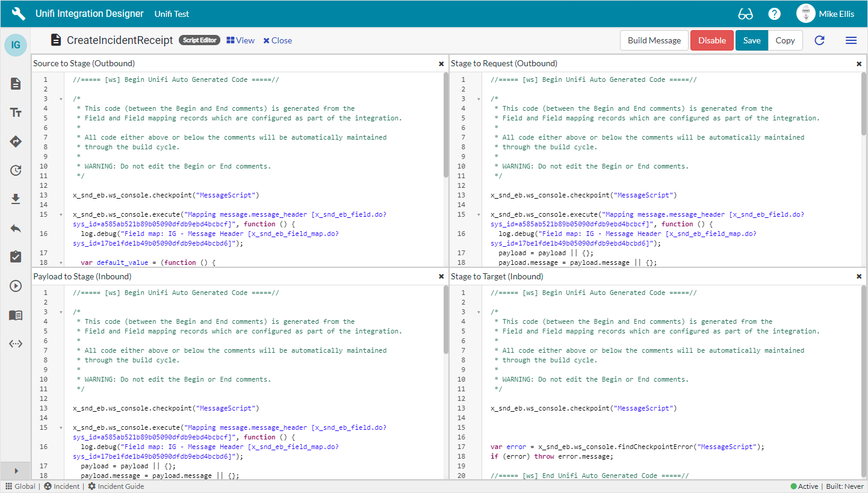Select the Tt fields icon in the sidebar
Screen dimensions: 868x493
15,112
